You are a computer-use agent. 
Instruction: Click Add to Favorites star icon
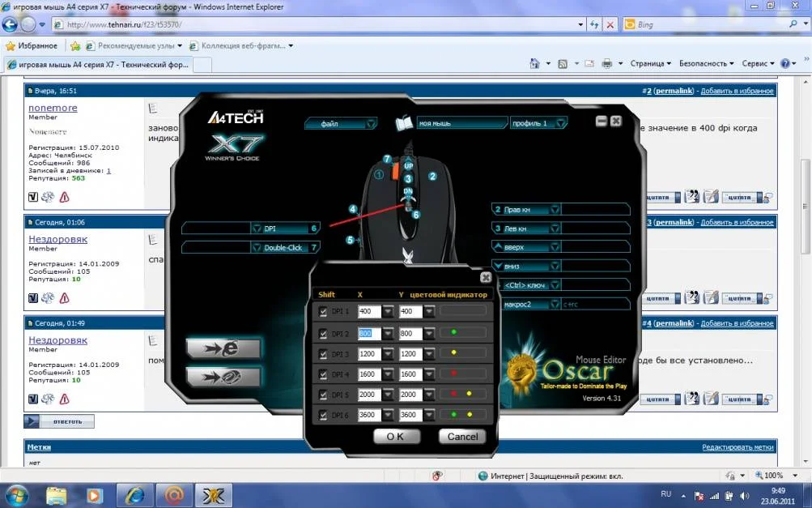point(75,45)
